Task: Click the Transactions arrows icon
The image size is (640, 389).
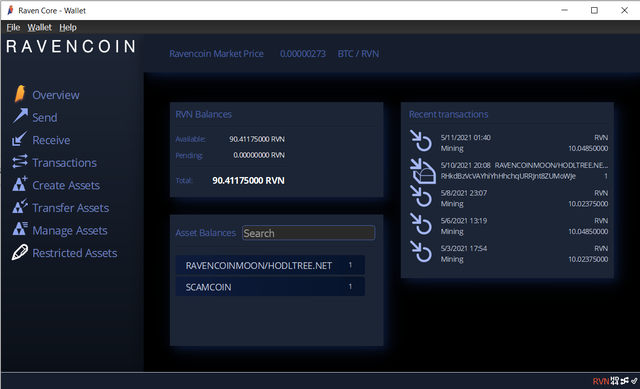Action: [x=20, y=162]
